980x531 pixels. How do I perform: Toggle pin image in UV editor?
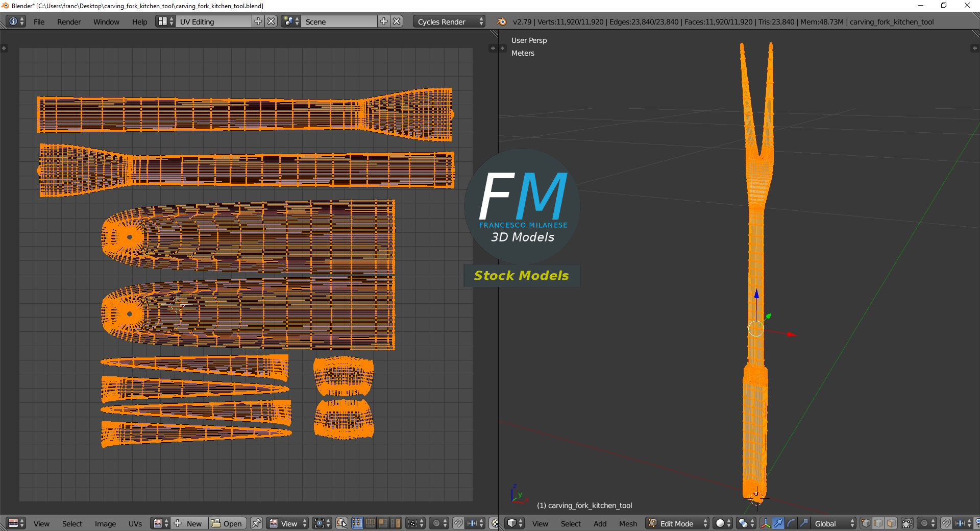tap(256, 523)
